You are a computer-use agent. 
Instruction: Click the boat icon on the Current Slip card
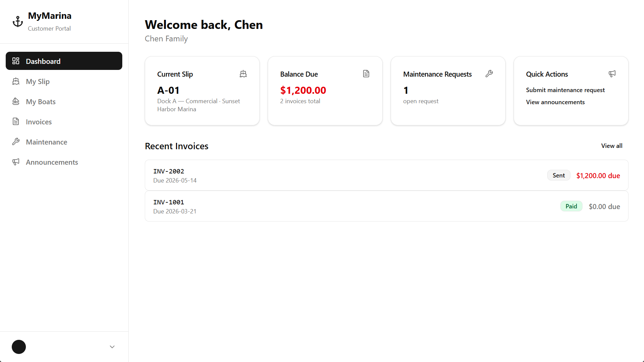coord(243,74)
